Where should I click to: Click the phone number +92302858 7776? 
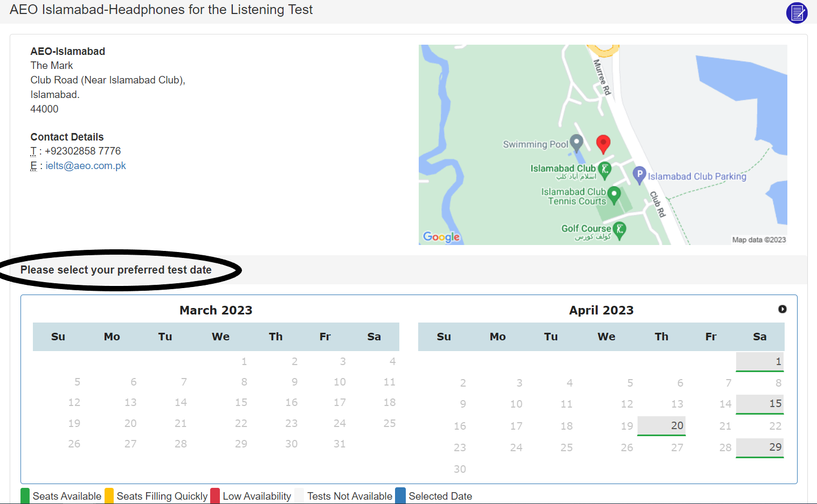pos(82,151)
